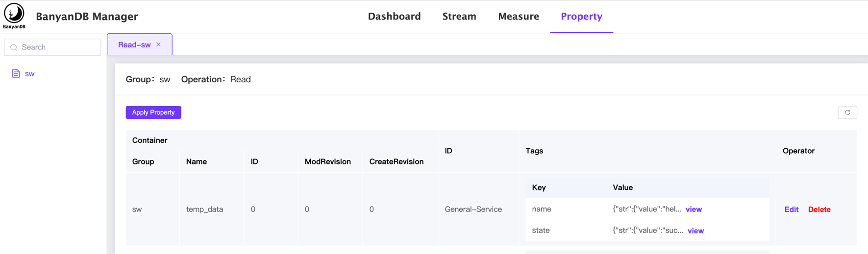Delete the temp_data property
Screen dimensions: 868x254
click(819, 209)
